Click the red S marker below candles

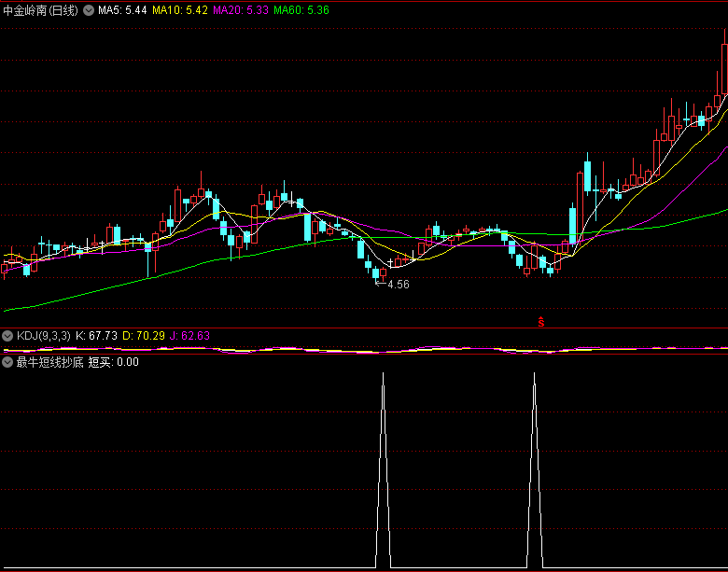541,321
